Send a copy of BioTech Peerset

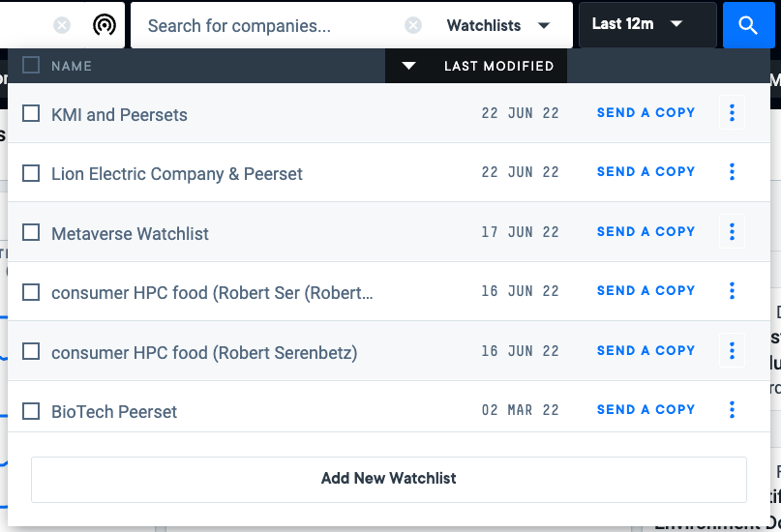[x=646, y=409]
